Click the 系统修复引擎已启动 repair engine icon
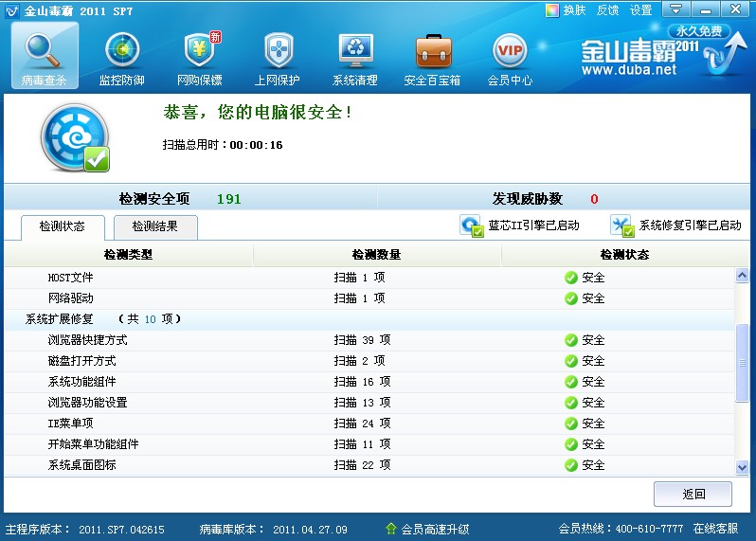Image resolution: width=756 pixels, height=541 pixels. [x=622, y=225]
